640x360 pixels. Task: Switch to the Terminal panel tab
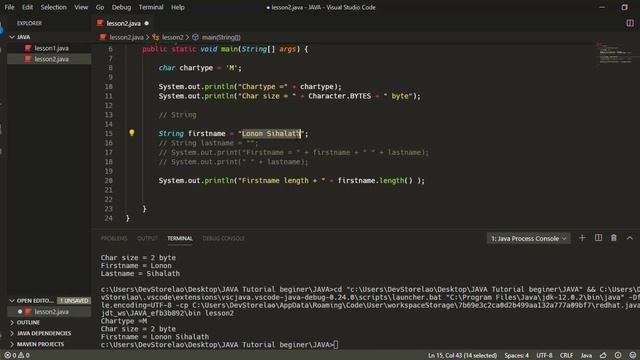pos(180,238)
